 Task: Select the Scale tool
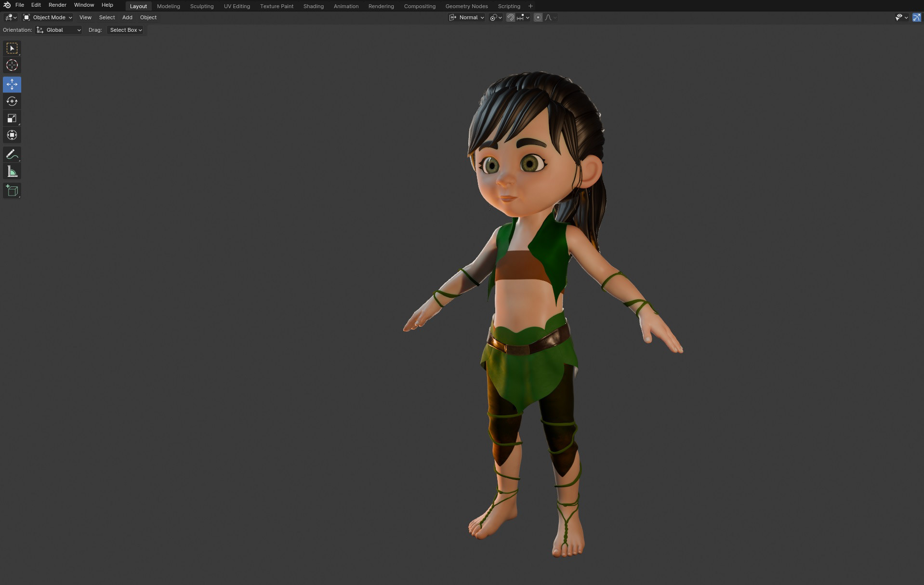12,118
